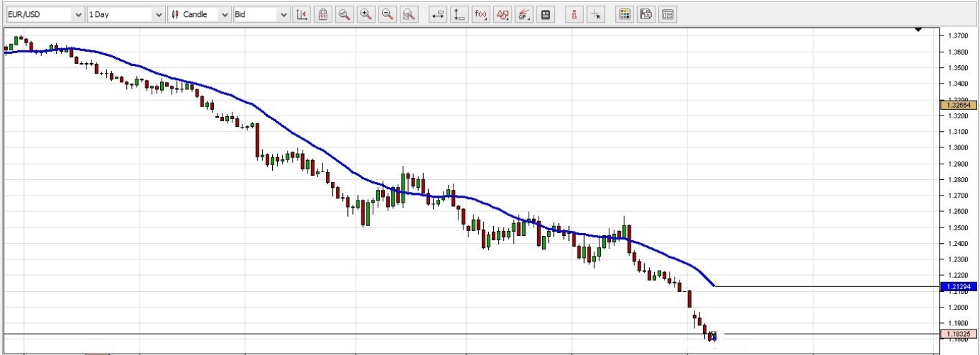Image resolution: width=980 pixels, height=355 pixels.
Task: Click the blue 1.21294 moving average label
Action: click(959, 286)
